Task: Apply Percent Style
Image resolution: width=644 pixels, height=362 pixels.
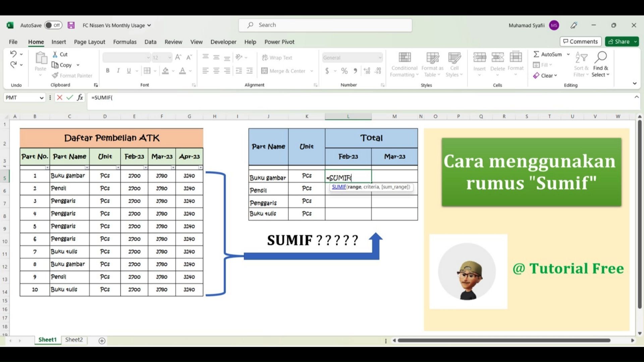Action: 344,71
